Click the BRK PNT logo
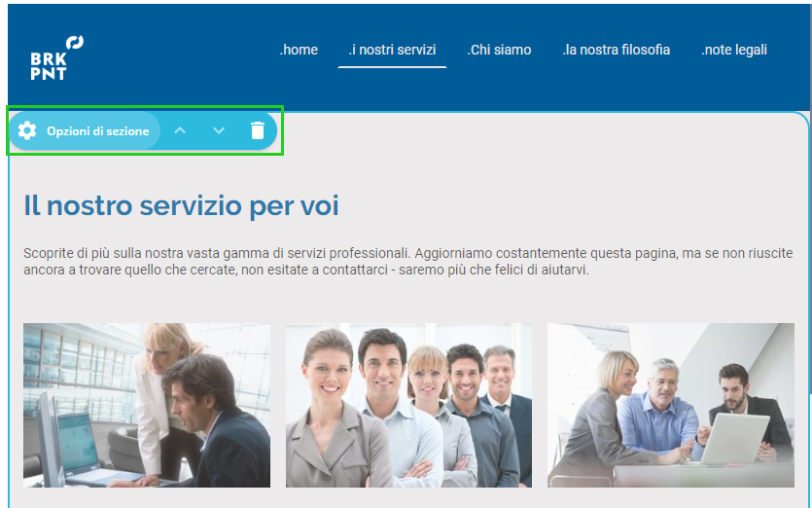 [x=56, y=57]
